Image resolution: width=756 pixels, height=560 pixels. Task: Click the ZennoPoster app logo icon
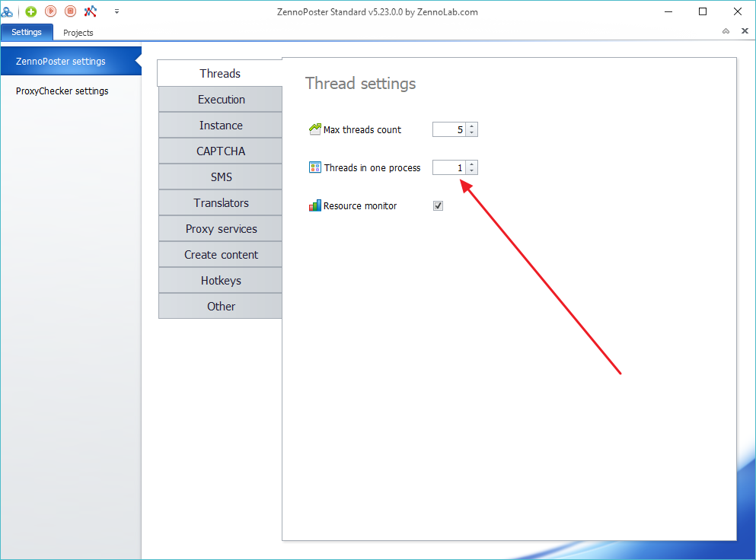point(7,11)
